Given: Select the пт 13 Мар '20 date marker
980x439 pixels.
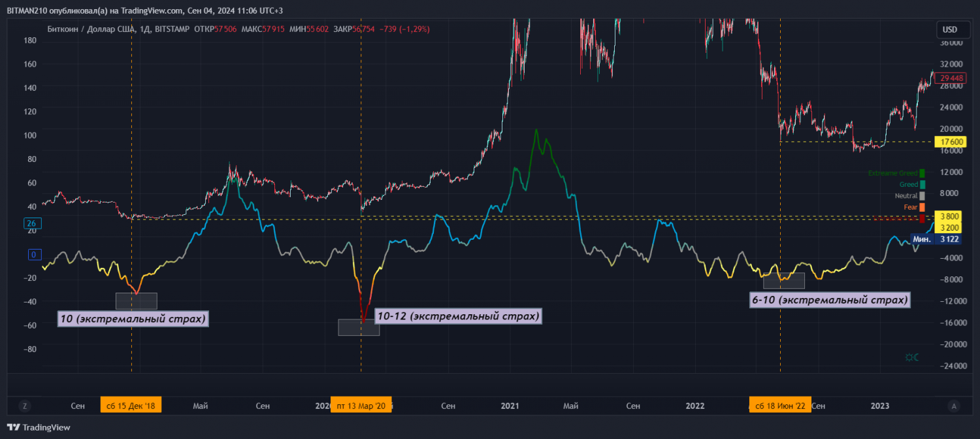Looking at the screenshot, I should (361, 406).
